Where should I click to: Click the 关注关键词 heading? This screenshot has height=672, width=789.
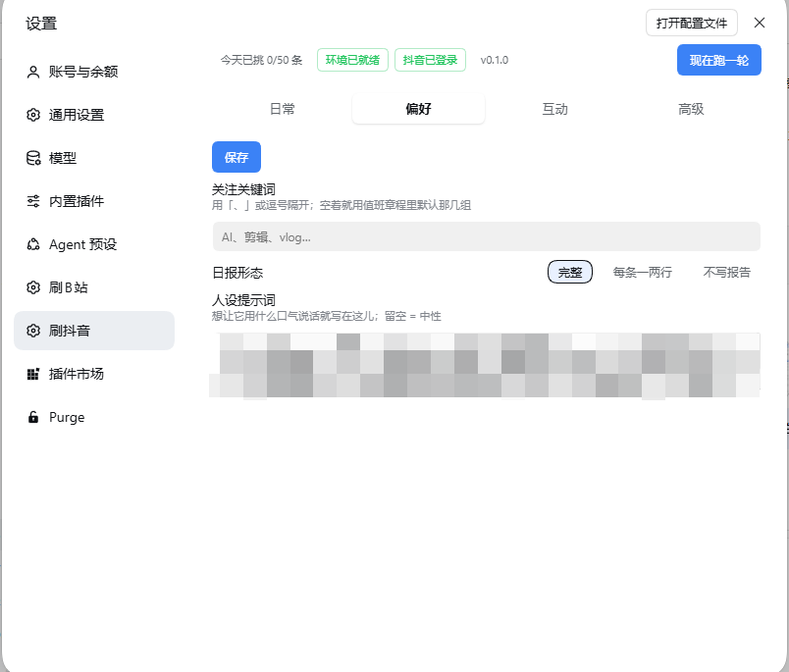coord(243,189)
